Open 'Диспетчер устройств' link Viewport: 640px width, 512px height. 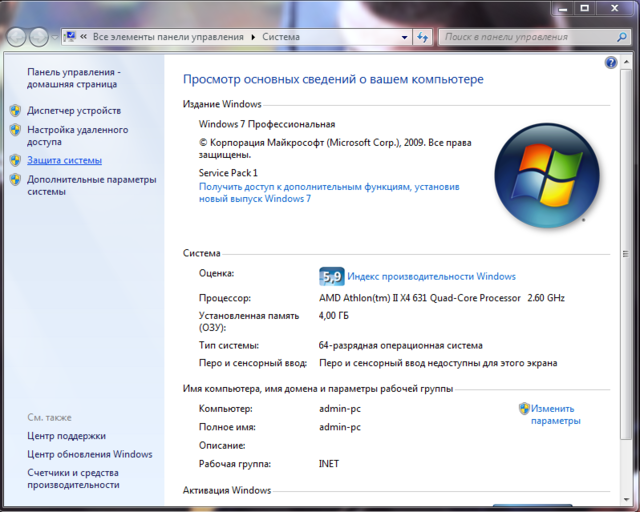74,110
